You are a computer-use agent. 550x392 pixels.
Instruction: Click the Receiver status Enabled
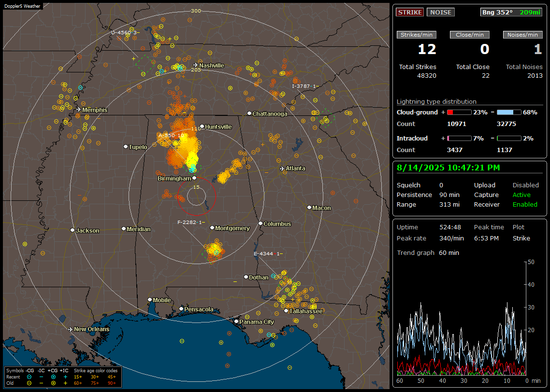click(525, 205)
